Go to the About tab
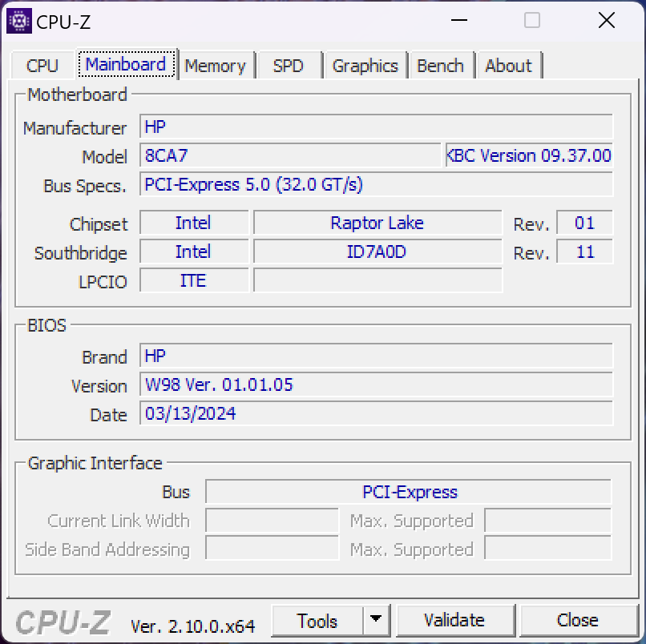The height and width of the screenshot is (644, 646). [509, 66]
